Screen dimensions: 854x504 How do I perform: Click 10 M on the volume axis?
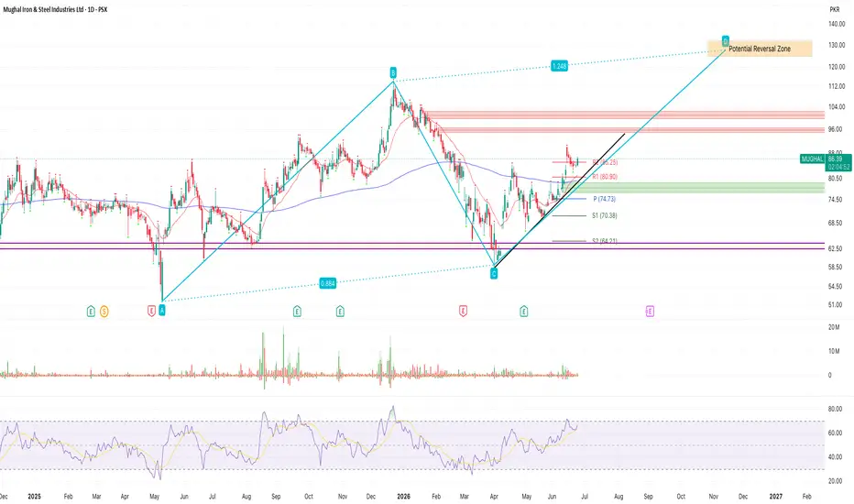[x=833, y=351]
